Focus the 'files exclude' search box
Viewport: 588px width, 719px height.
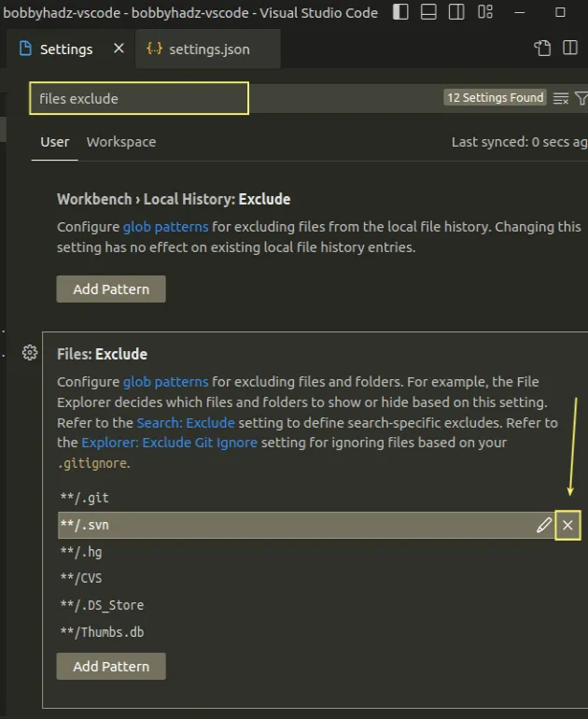pos(139,98)
